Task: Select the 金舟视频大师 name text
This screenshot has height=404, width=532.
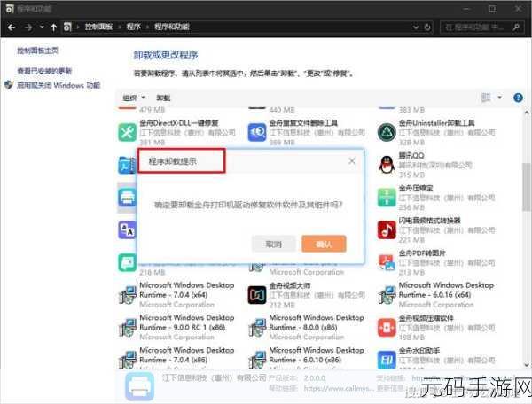Action: point(290,285)
